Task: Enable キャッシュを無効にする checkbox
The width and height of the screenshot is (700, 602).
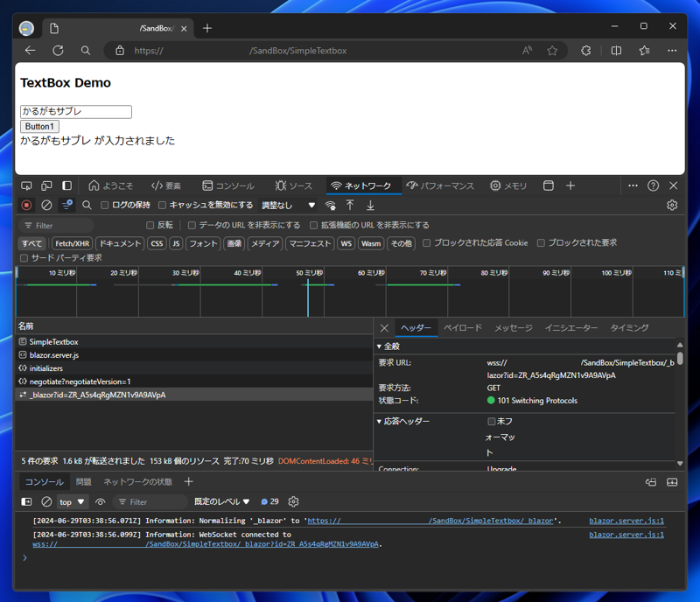Action: click(163, 205)
